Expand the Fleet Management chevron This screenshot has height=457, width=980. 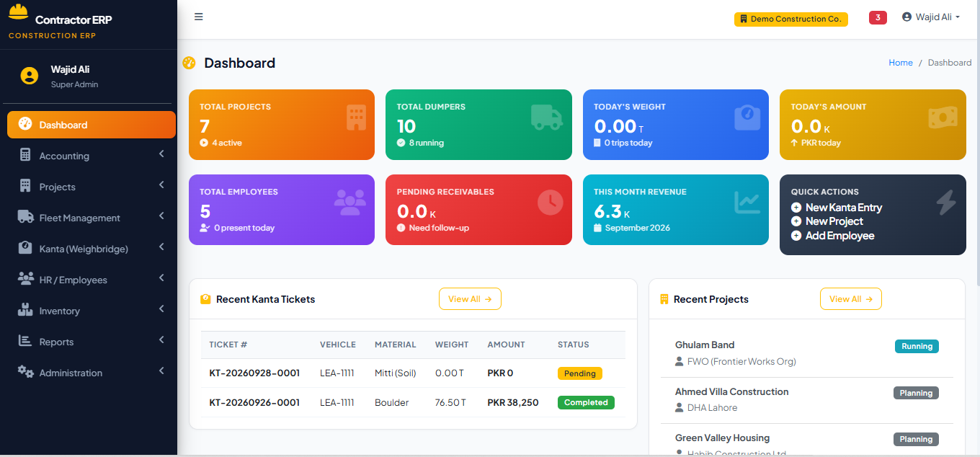pyautogui.click(x=161, y=216)
